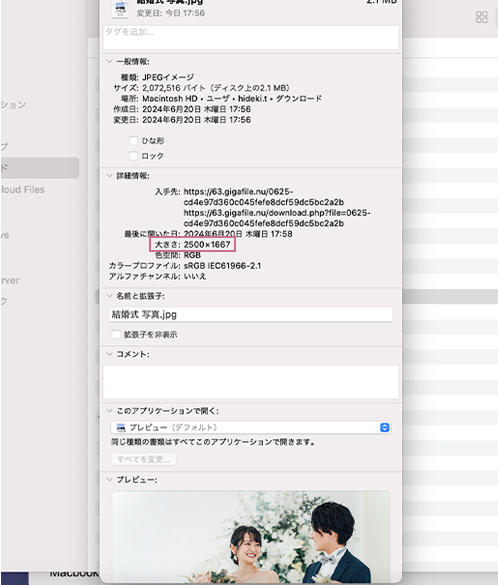The height and width of the screenshot is (585, 498).
Task: Click inside the comment text area
Action: 251,382
